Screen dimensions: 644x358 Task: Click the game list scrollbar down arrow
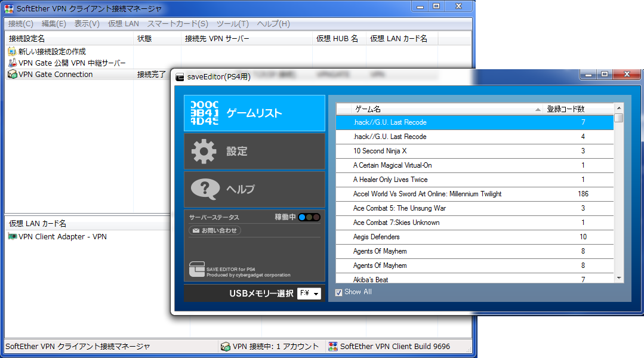(619, 278)
